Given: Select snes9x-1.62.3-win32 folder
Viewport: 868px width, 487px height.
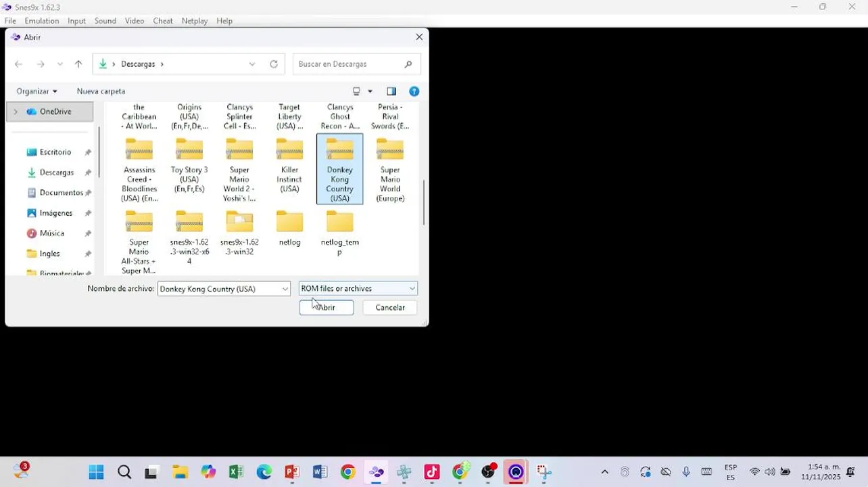Looking at the screenshot, I should coord(239,233).
